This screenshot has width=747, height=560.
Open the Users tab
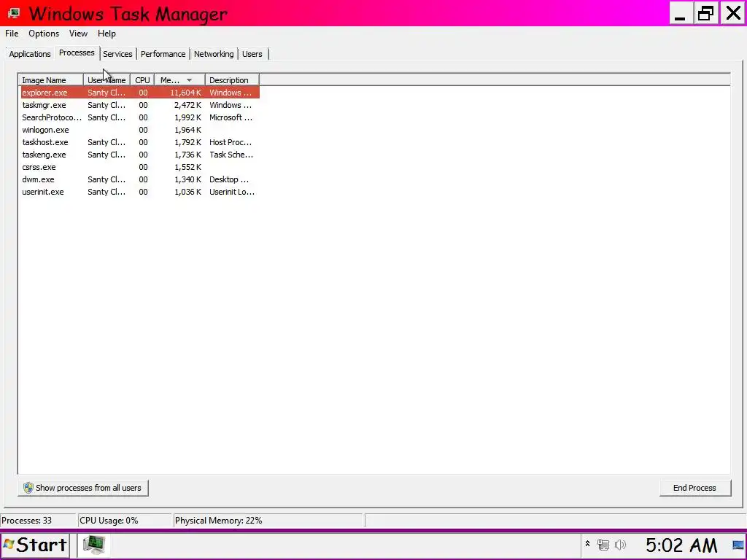(252, 54)
